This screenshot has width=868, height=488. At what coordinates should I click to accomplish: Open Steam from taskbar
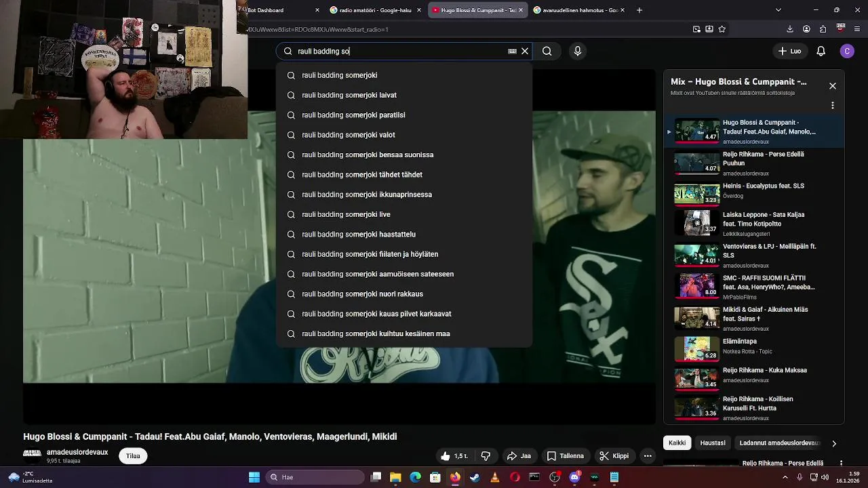(x=475, y=477)
